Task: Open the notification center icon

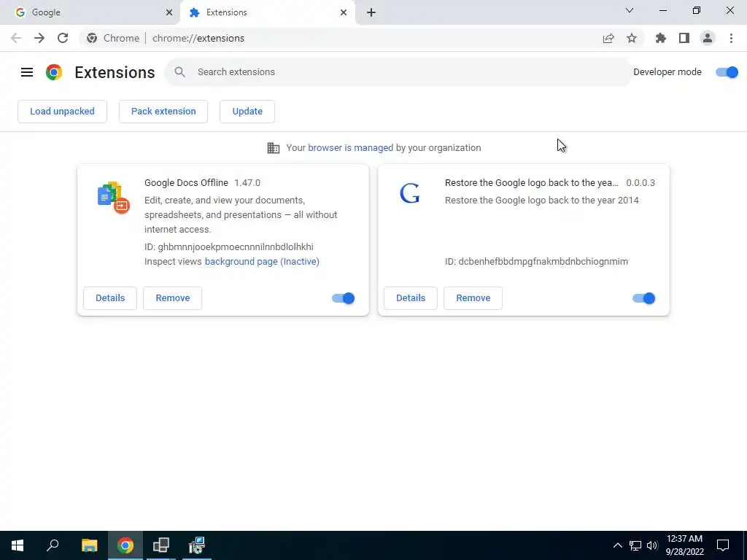Action: pyautogui.click(x=723, y=545)
